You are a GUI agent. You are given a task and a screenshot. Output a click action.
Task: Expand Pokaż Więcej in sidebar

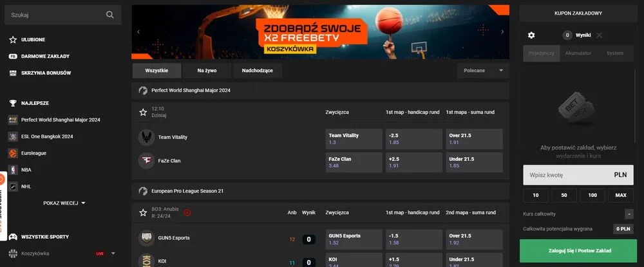click(x=64, y=203)
